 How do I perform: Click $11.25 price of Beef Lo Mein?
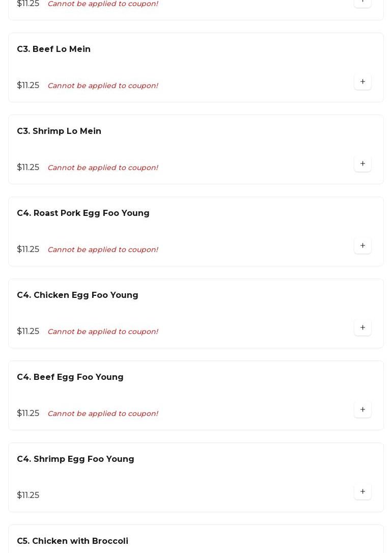(28, 86)
